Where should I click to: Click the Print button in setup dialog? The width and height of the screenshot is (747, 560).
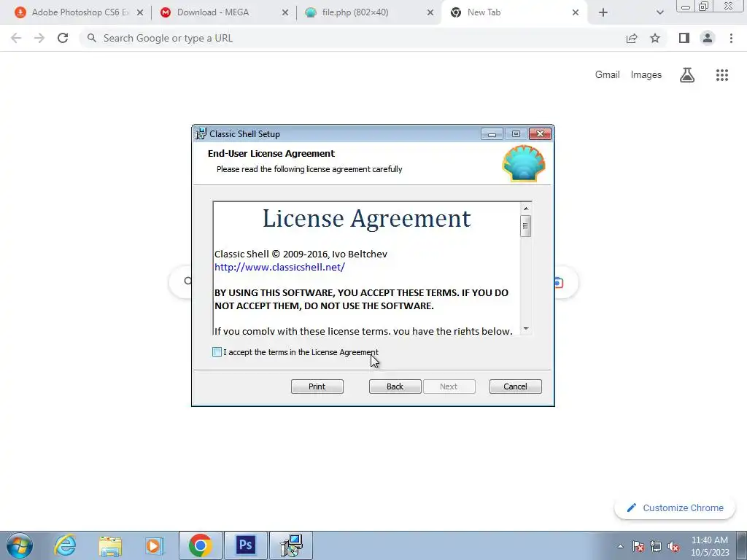click(317, 386)
